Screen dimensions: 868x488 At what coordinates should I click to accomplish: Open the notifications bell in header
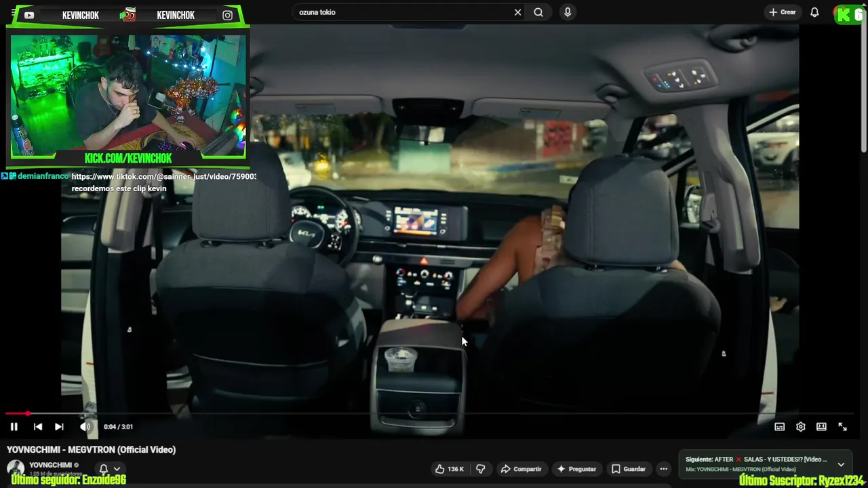coord(814,12)
